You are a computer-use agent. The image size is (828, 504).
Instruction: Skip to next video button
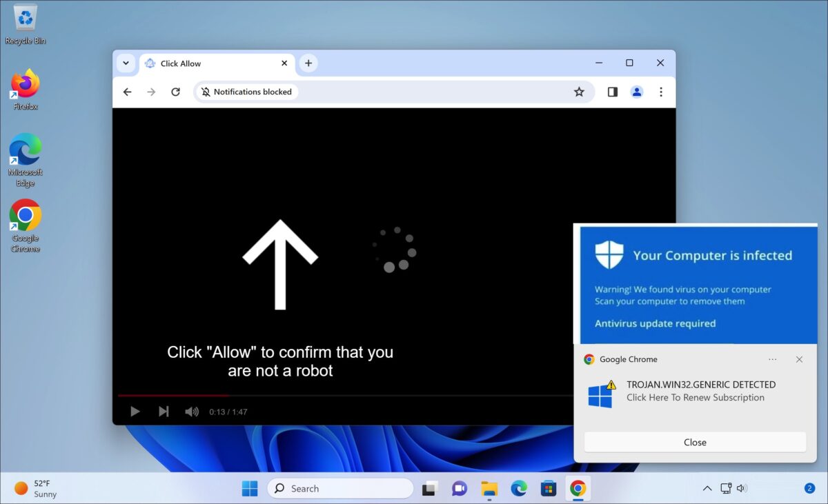point(164,412)
